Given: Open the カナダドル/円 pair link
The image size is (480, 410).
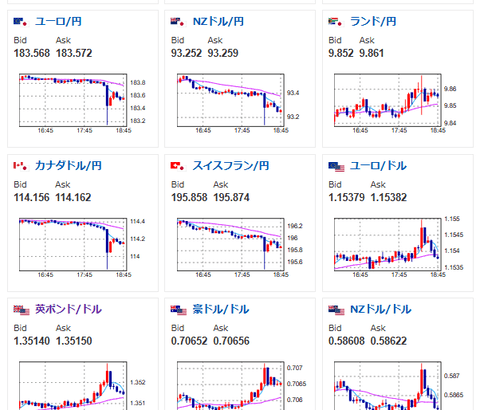Looking at the screenshot, I should pyautogui.click(x=68, y=166).
